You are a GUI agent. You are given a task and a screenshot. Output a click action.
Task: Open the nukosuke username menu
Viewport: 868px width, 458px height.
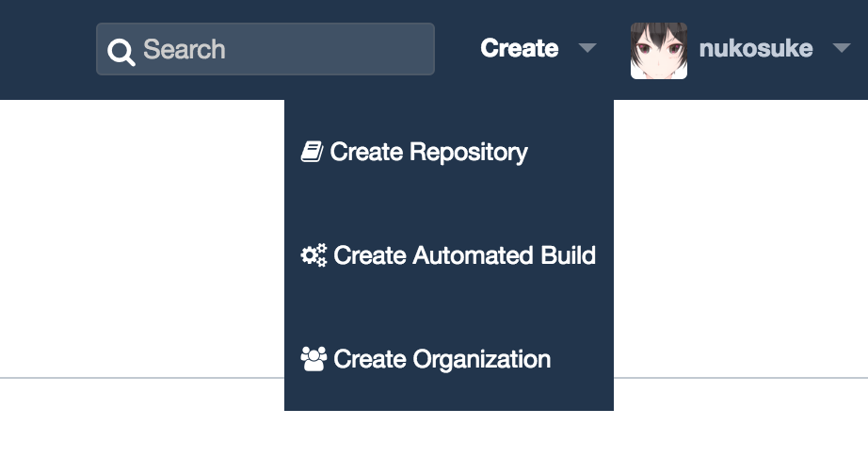pyautogui.click(x=756, y=49)
